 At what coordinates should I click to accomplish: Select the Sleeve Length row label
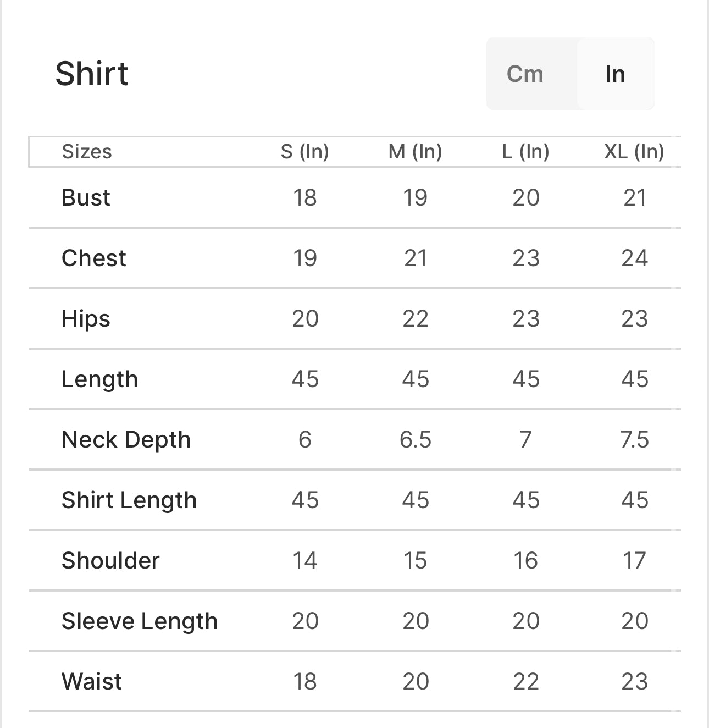pos(140,621)
